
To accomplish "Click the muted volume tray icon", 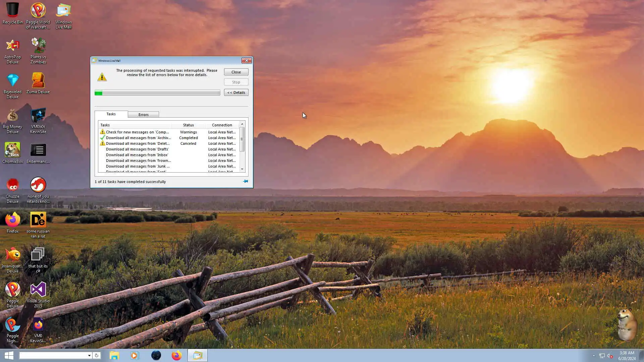I will [x=610, y=356].
